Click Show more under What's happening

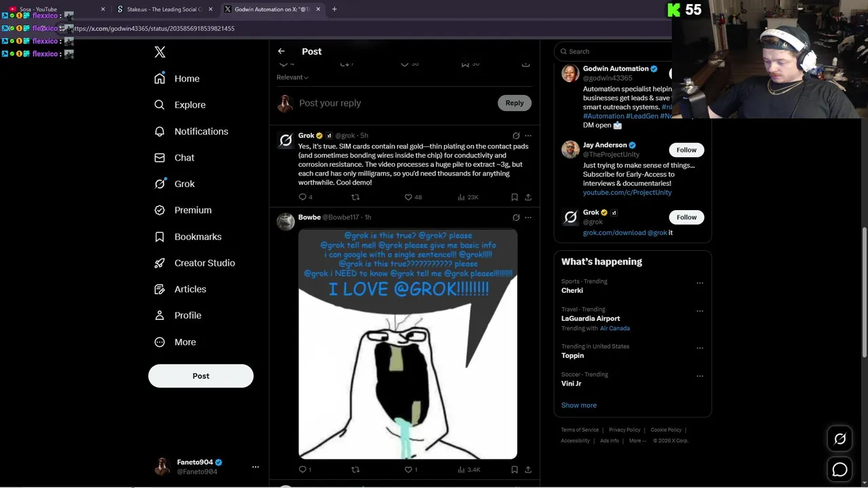578,405
